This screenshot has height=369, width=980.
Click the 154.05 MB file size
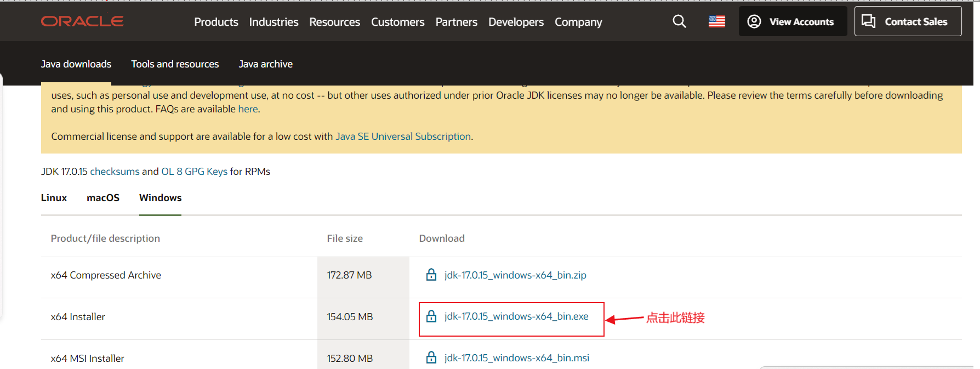[350, 317]
